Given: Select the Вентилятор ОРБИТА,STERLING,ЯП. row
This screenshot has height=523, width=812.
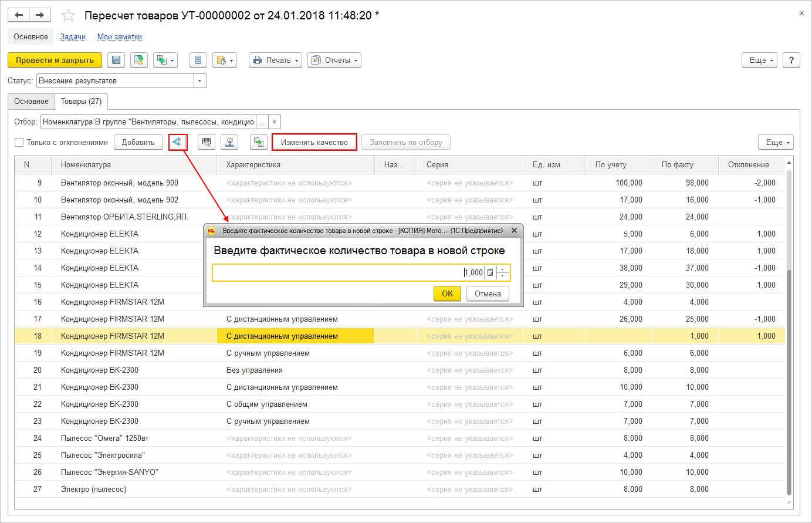Looking at the screenshot, I should (x=400, y=217).
